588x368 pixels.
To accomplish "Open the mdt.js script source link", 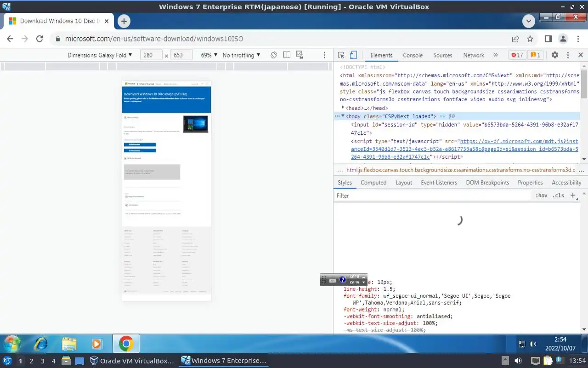I will (464, 149).
